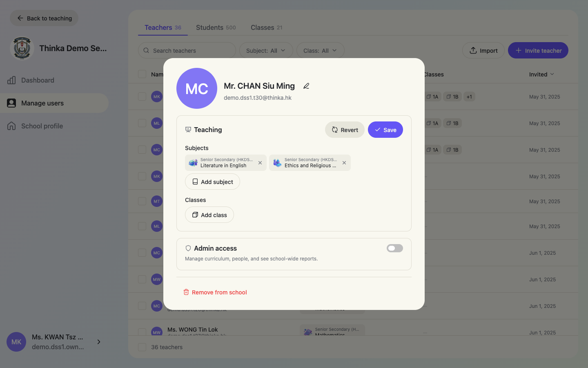Add a subject for this teacher
588x368 pixels.
(212, 182)
